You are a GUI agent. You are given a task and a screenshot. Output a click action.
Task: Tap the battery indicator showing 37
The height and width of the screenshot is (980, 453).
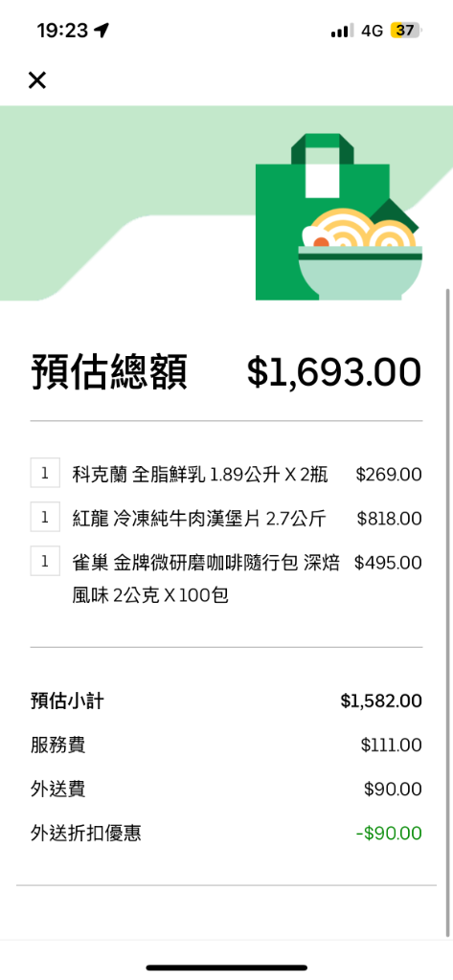(x=407, y=30)
